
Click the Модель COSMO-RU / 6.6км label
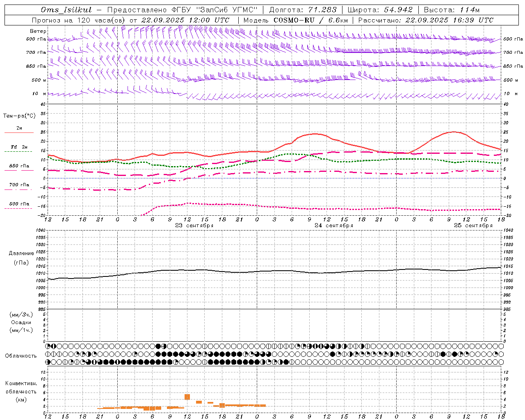coord(296,20)
